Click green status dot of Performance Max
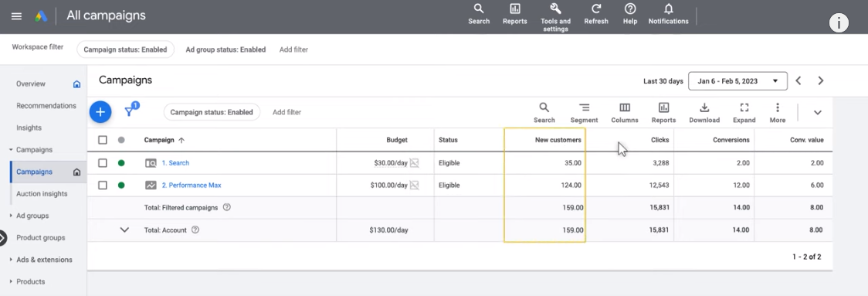 [121, 185]
